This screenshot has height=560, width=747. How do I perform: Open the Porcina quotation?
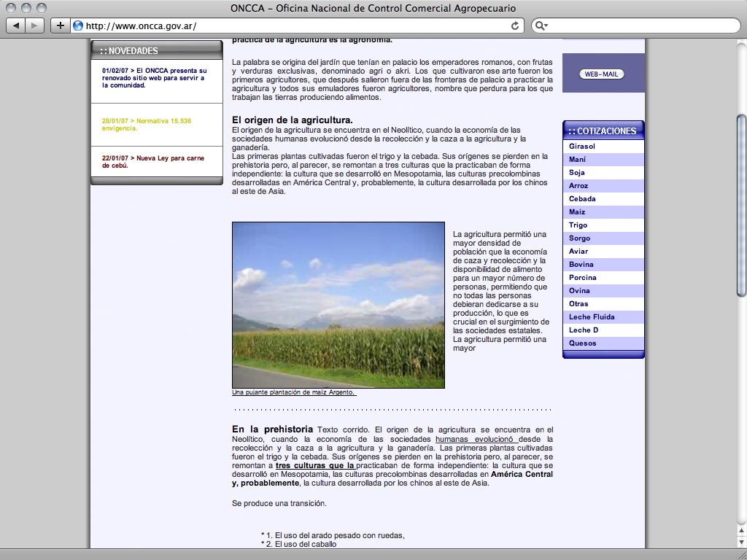[603, 277]
